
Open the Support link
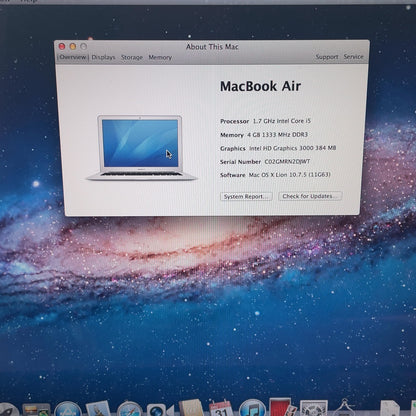coord(327,57)
